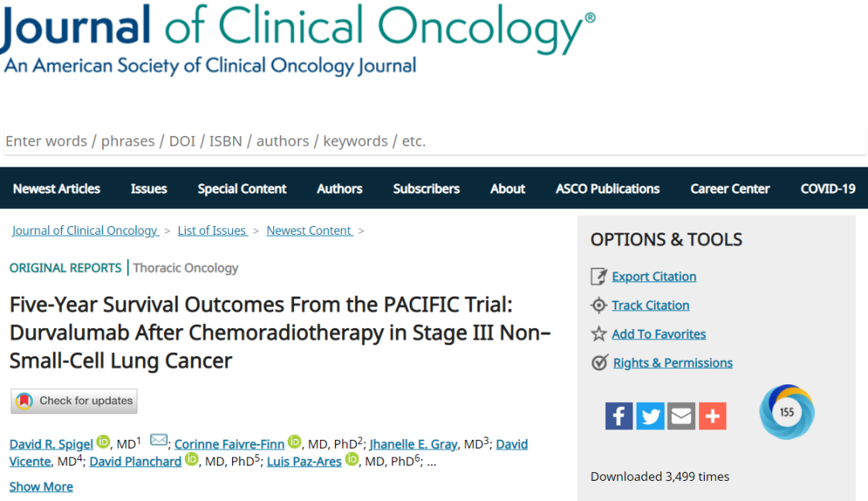The height and width of the screenshot is (501, 868).
Task: Go to List of Issues breadcrumb
Action: pos(212,230)
